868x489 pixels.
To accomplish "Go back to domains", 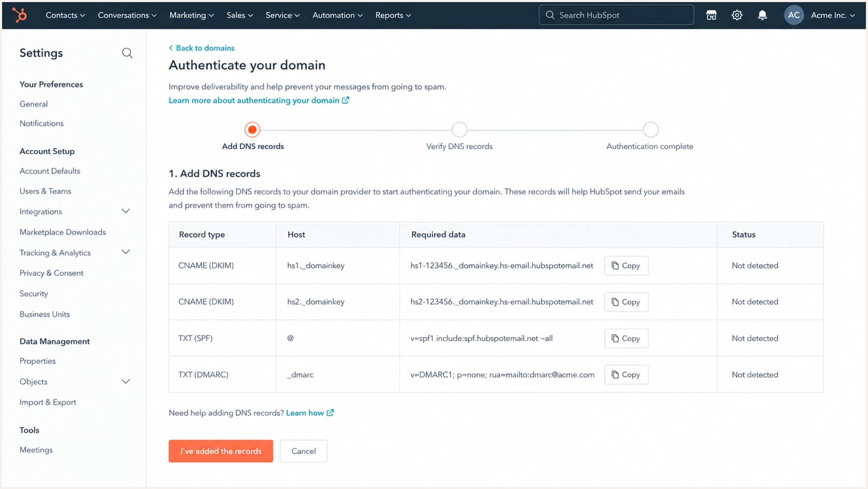I will click(201, 48).
